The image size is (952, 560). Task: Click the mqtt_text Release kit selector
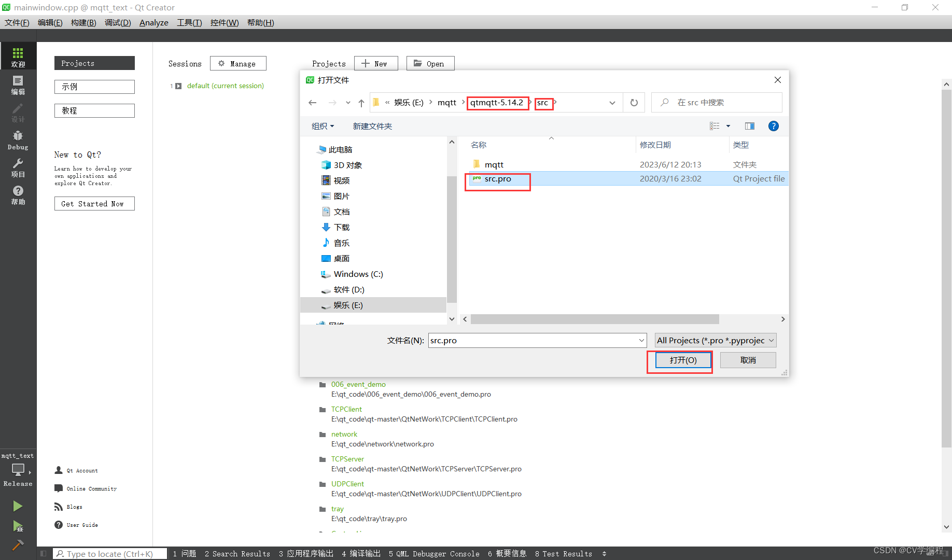click(x=18, y=471)
